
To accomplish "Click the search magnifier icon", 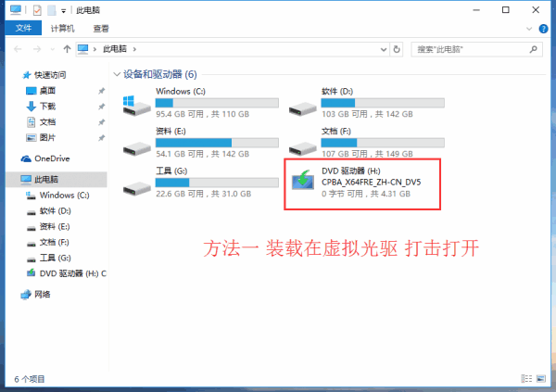I will tap(534, 49).
